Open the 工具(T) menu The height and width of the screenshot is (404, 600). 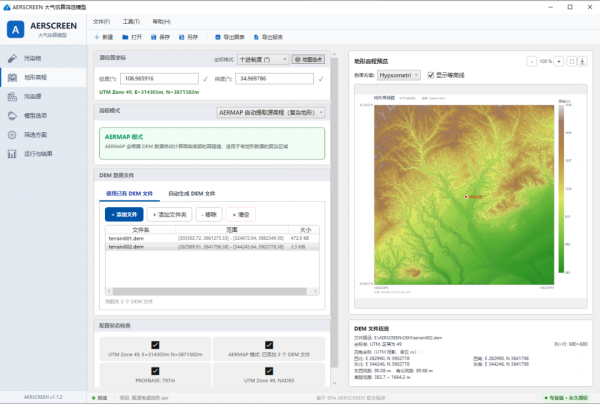pos(131,21)
